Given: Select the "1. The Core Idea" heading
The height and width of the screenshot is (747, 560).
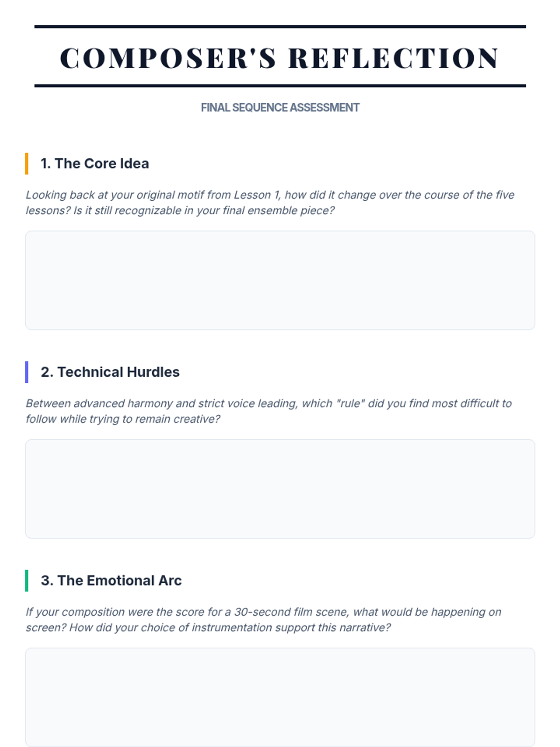Looking at the screenshot, I should [95, 163].
